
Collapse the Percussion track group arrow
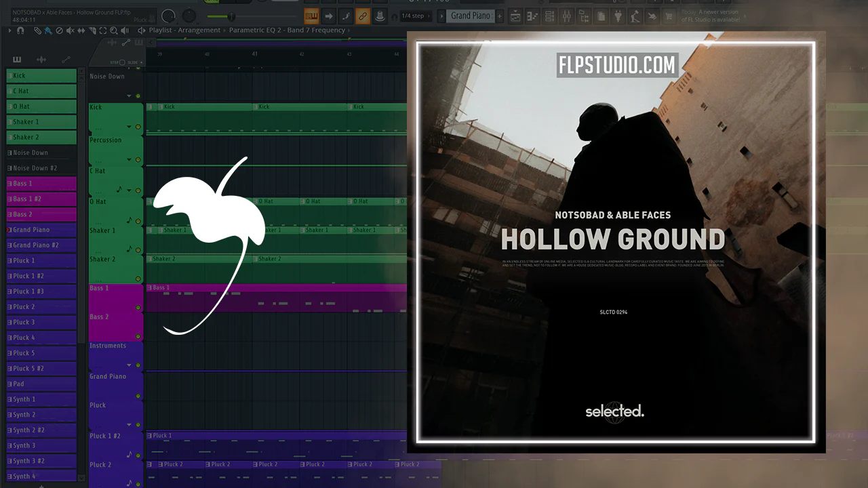point(129,160)
